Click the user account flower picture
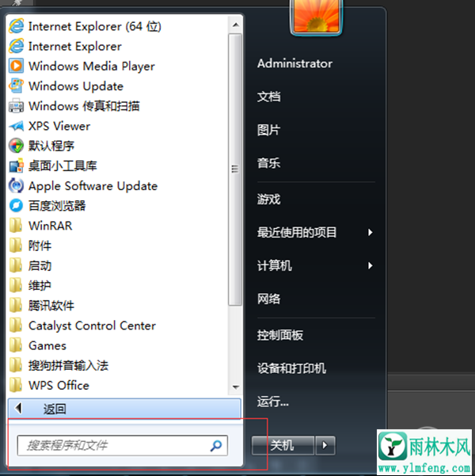The width and height of the screenshot is (475, 476). [316, 16]
